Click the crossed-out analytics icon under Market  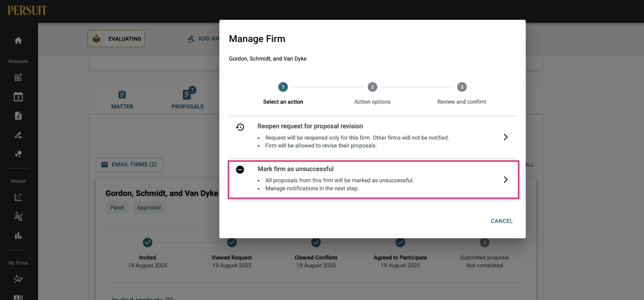tap(18, 216)
